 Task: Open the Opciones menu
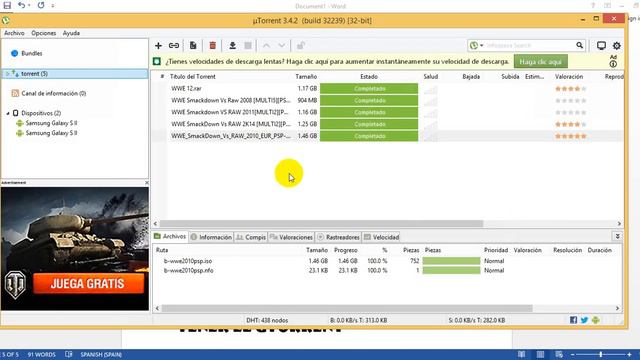44,33
